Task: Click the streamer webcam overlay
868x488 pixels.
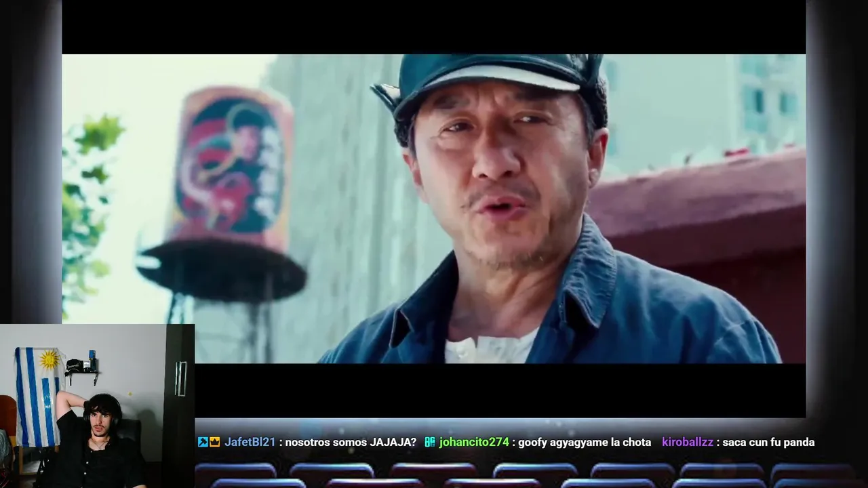Action: tap(97, 406)
